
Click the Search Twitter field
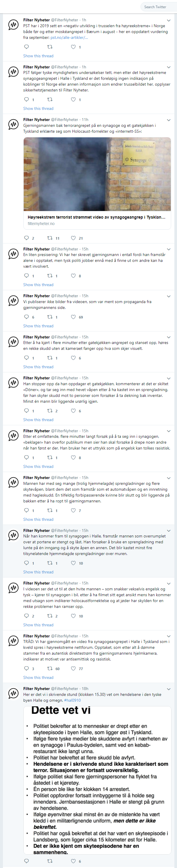(157, 7)
